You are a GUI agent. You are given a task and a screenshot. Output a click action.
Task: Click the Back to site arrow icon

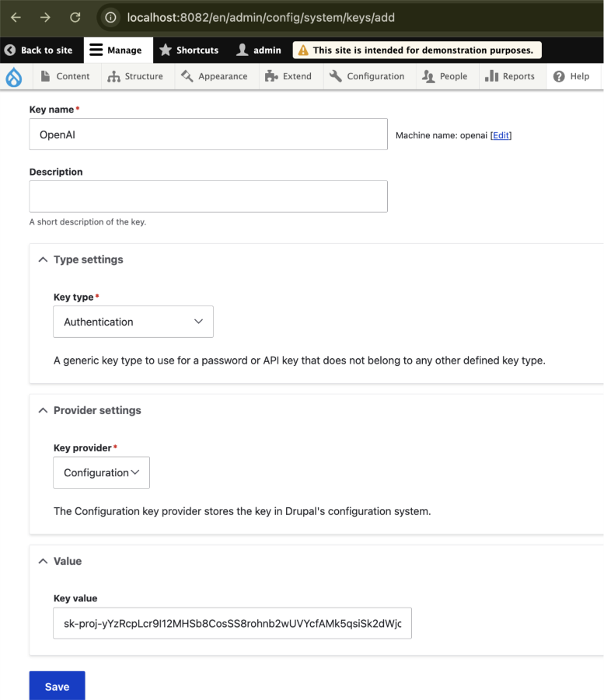[x=10, y=50]
